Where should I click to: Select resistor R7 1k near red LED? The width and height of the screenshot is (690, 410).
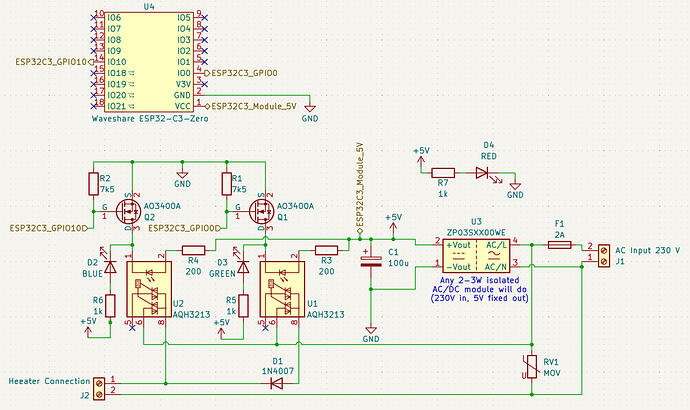(x=443, y=173)
